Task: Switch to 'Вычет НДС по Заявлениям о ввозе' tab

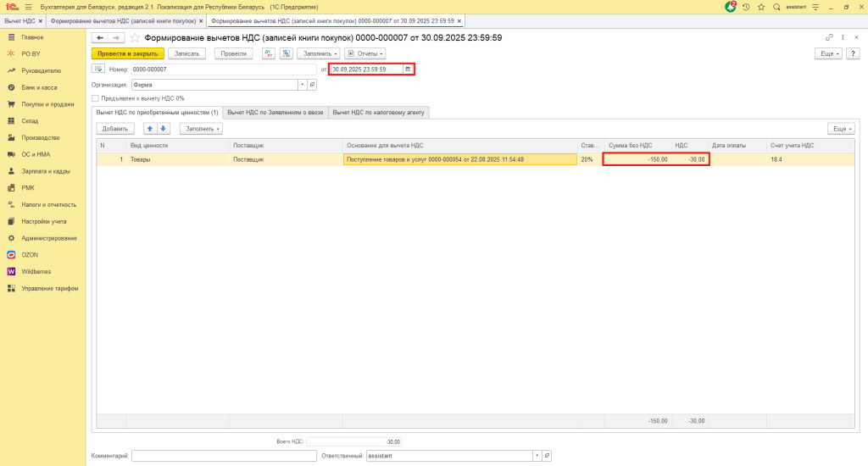Action: click(275, 112)
